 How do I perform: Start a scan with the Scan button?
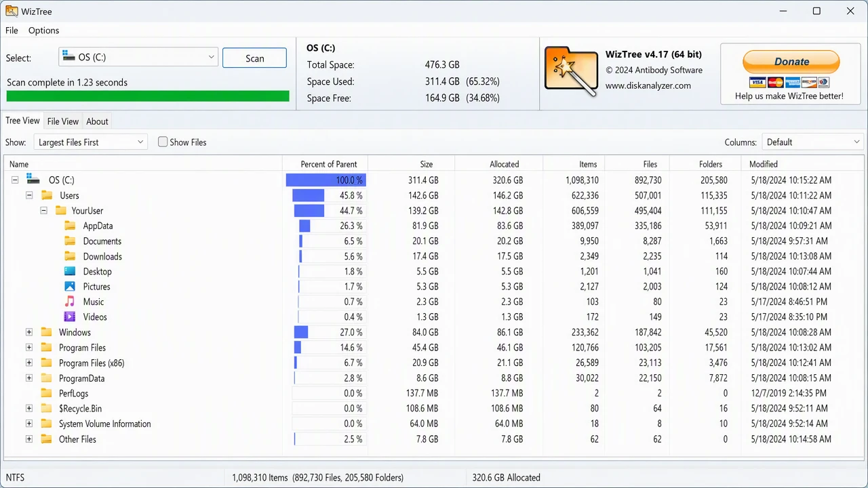(254, 58)
